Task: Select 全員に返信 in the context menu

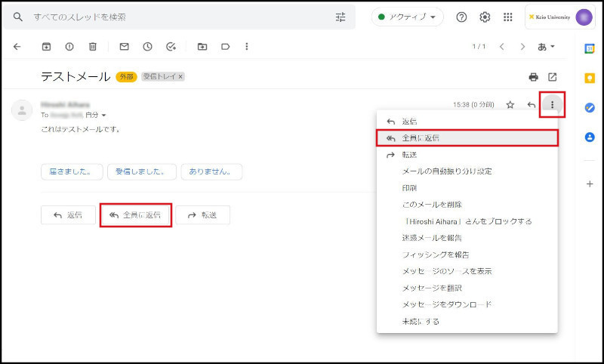Action: pos(467,138)
